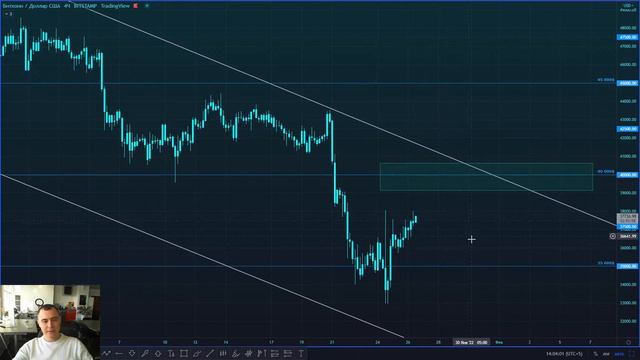Select the diamond shape tool
The height and width of the screenshot is (360, 640).
[x=158, y=353]
